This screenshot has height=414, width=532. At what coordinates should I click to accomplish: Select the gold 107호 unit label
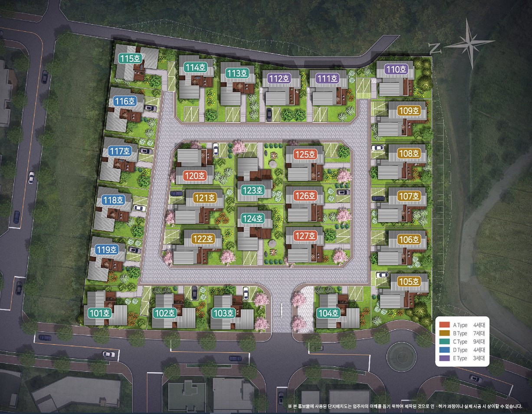click(409, 196)
